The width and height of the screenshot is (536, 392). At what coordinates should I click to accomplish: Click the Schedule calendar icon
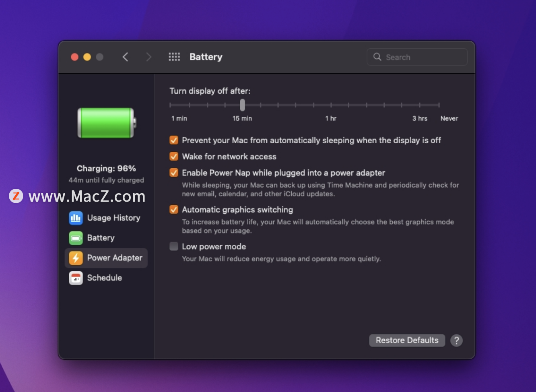pos(76,278)
